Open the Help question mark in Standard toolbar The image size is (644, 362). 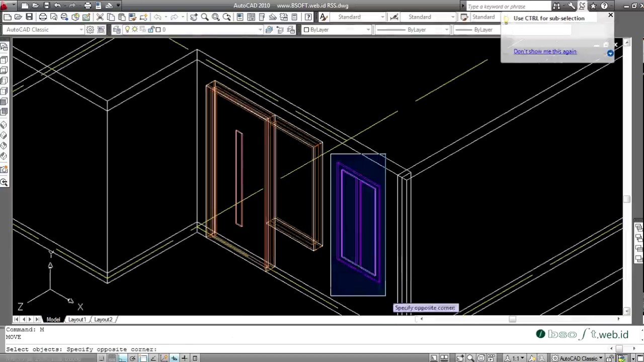tap(308, 17)
